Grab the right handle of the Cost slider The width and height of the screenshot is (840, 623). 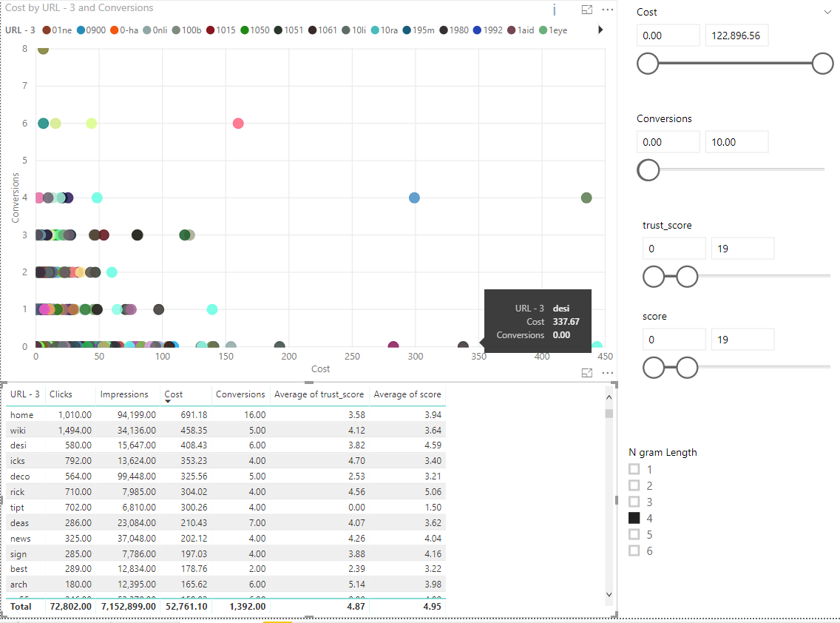point(822,64)
